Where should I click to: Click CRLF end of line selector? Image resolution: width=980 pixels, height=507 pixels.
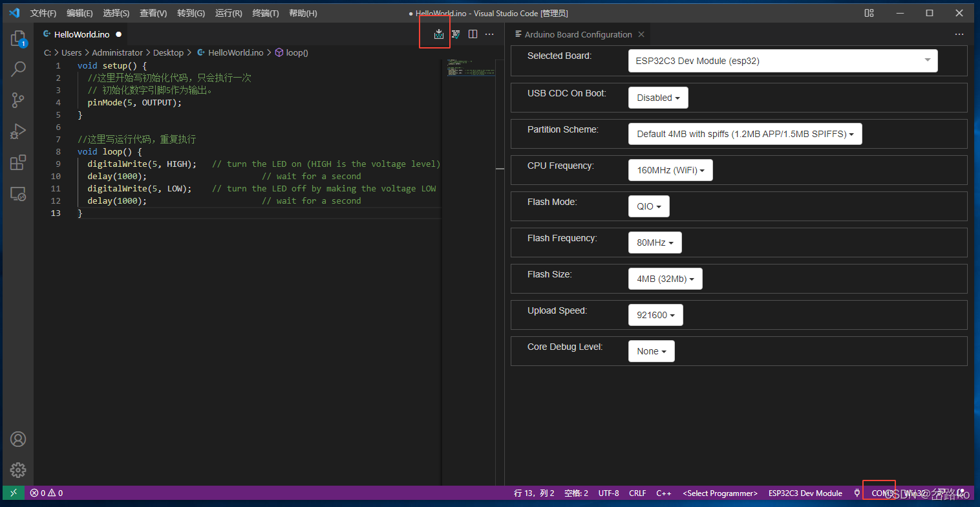coord(637,493)
